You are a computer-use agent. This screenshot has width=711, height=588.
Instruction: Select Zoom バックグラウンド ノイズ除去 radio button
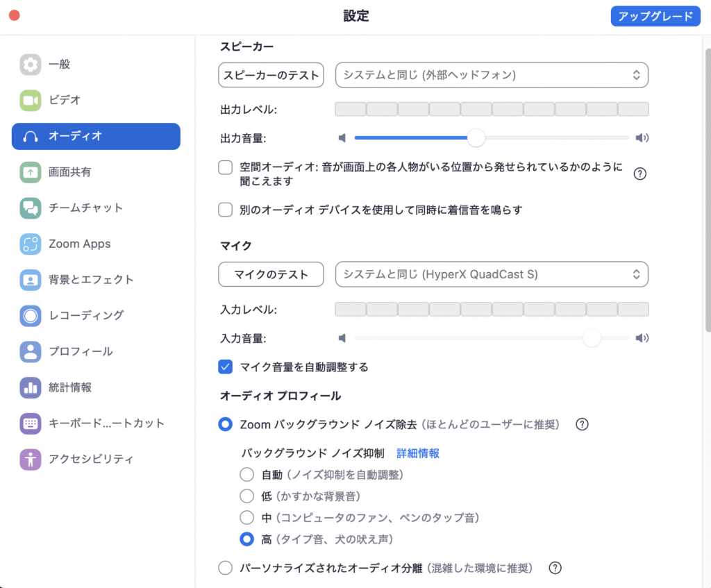(x=226, y=424)
